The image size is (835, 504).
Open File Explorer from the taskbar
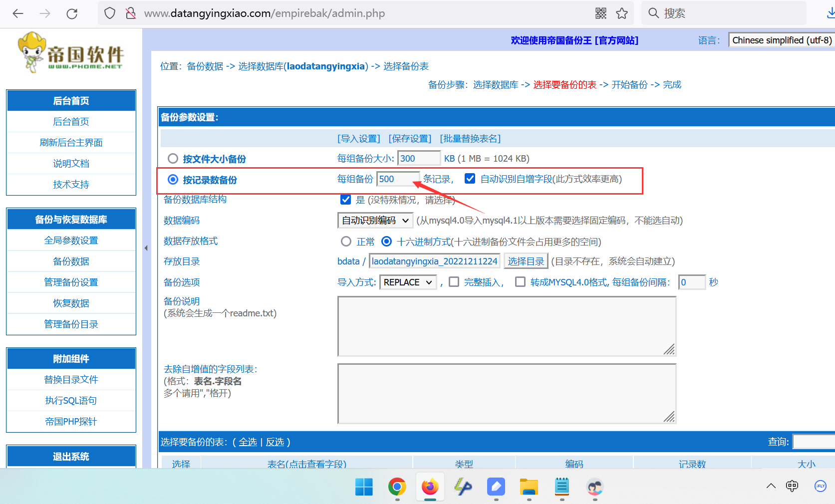529,487
